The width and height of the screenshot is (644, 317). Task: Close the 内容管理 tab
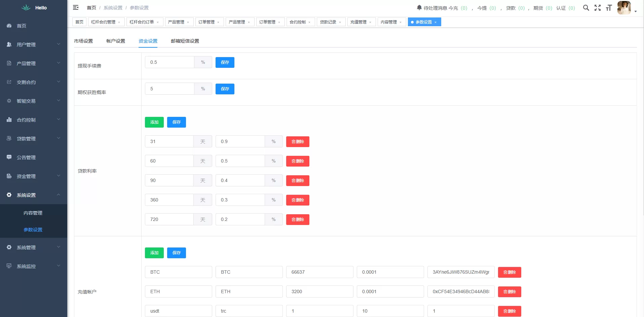click(x=401, y=22)
